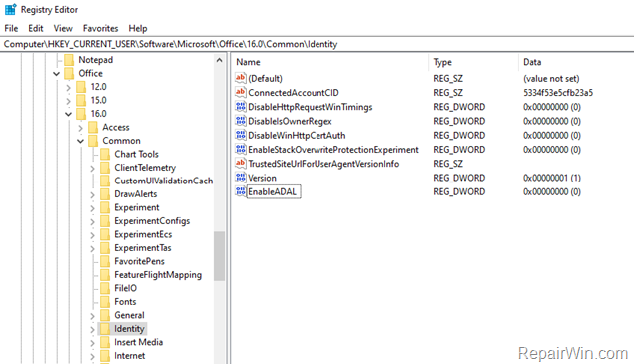Click the Registry Editor app icon
This screenshot has width=634, height=364.
click(x=11, y=9)
